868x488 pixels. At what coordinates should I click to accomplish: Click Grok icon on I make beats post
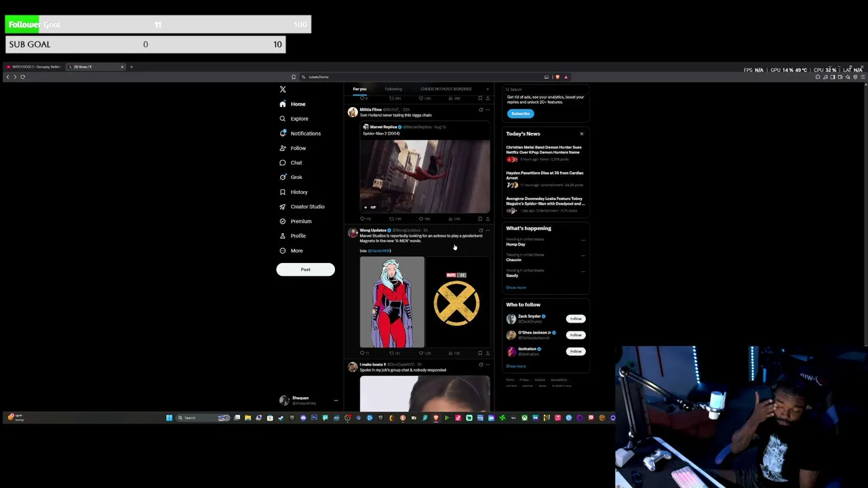(x=481, y=365)
